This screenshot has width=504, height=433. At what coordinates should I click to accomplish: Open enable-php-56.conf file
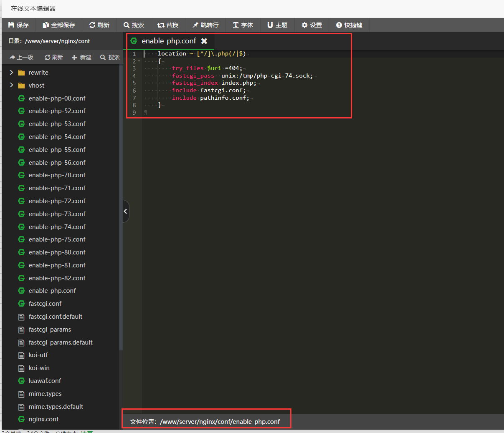point(57,163)
